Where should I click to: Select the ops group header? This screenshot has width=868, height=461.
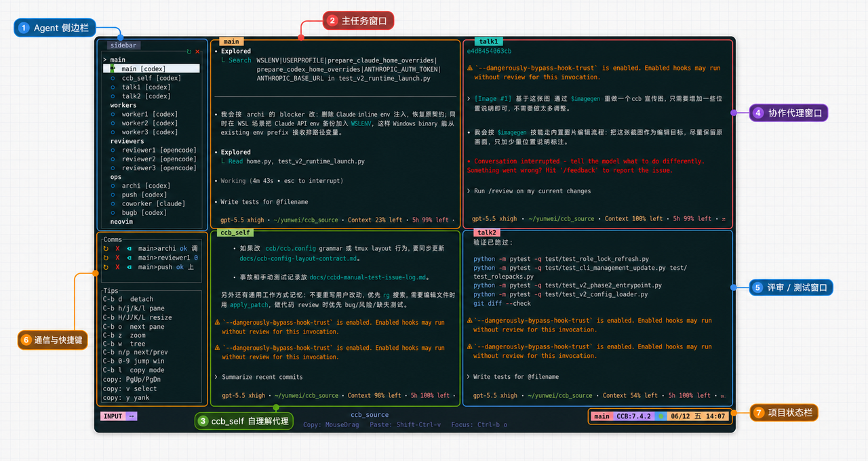tap(116, 177)
